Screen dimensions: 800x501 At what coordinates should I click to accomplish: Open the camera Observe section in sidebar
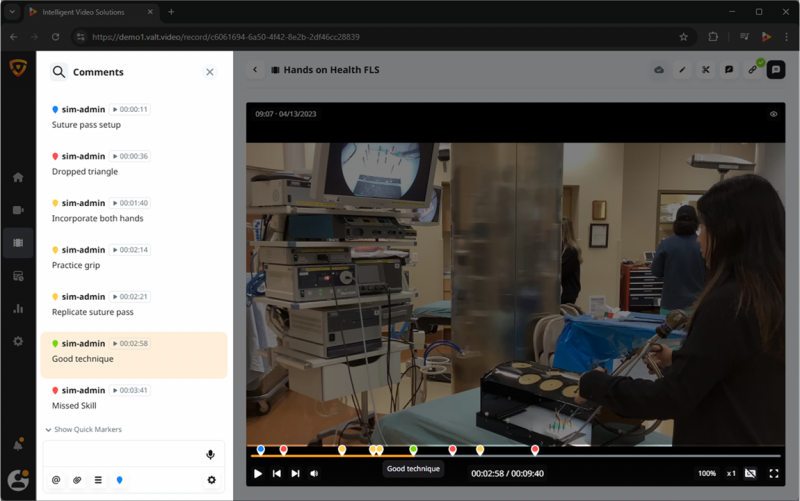point(18,210)
